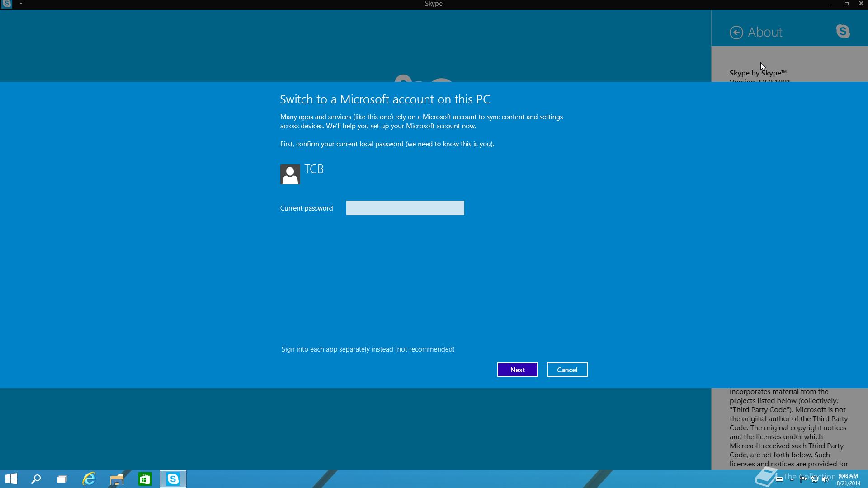Click the Skype icon in title bar
This screenshot has height=488, width=868.
tap(6, 4)
